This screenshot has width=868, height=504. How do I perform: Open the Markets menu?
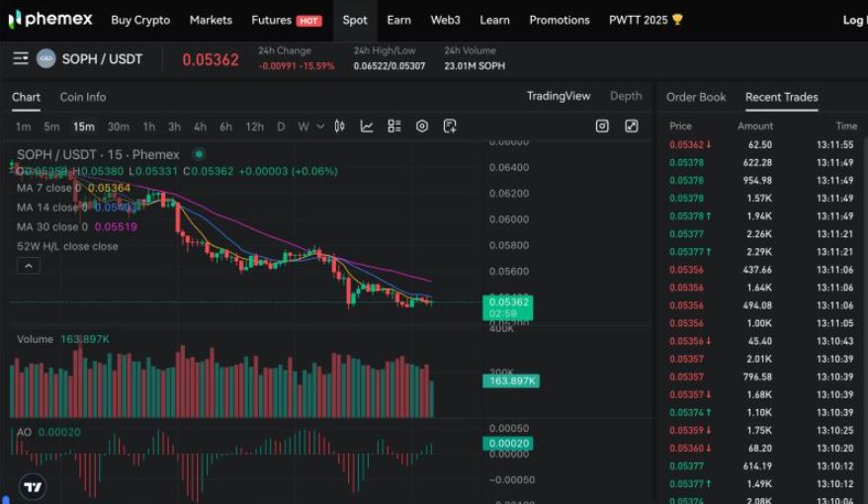tap(211, 20)
